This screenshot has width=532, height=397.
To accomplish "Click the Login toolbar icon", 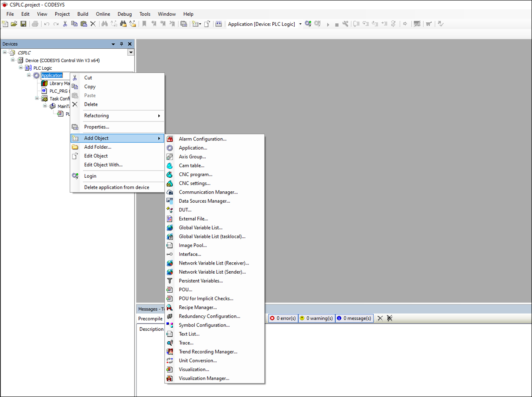I will point(307,24).
